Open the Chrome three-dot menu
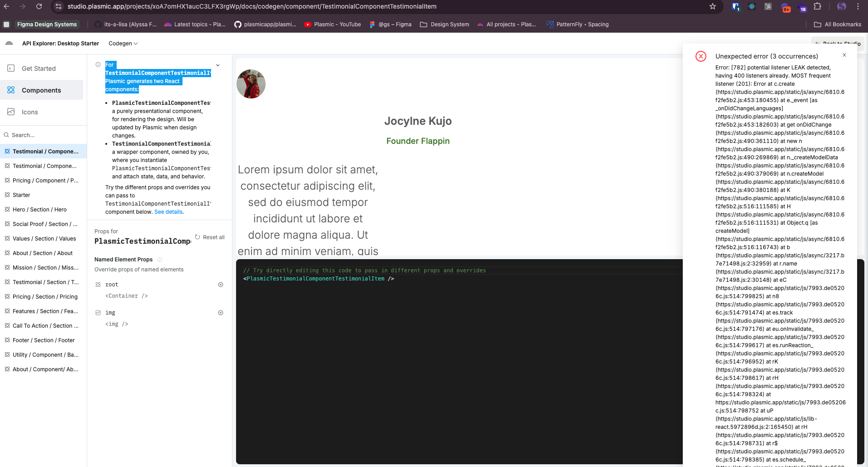 tap(858, 6)
